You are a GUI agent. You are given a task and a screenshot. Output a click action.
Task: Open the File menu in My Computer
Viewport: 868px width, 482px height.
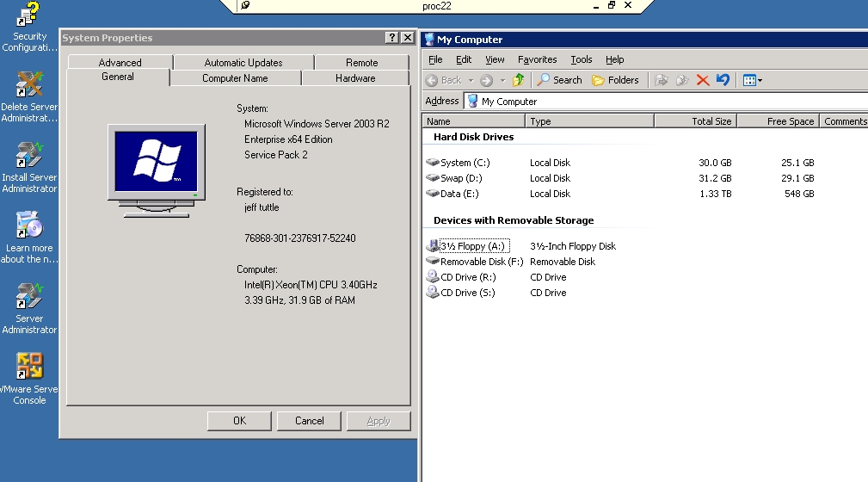tap(435, 59)
